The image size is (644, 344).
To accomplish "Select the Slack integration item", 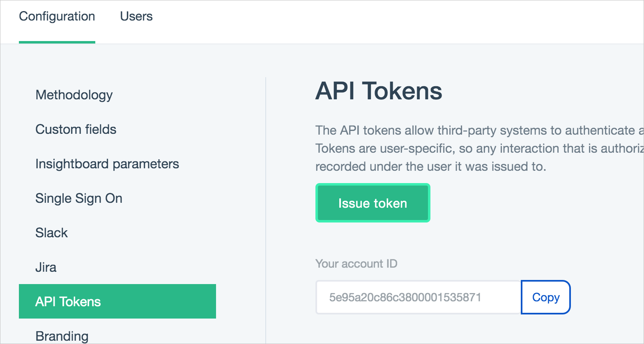I will 51,233.
